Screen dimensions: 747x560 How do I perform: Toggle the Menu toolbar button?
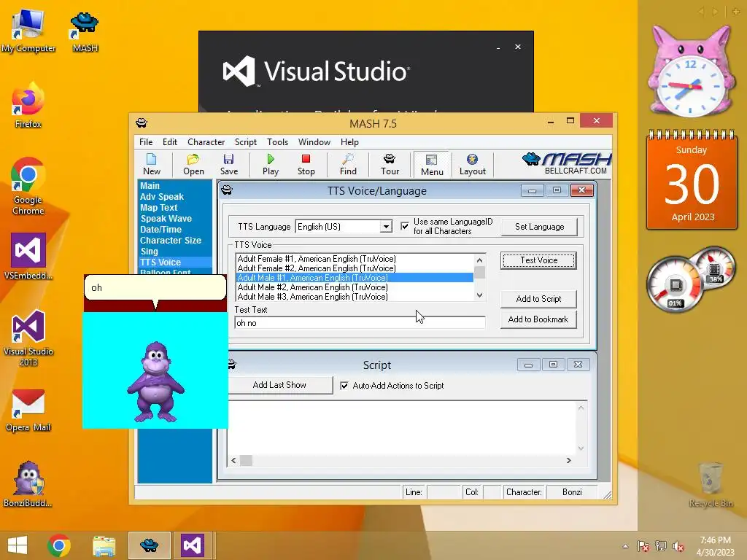click(x=432, y=165)
